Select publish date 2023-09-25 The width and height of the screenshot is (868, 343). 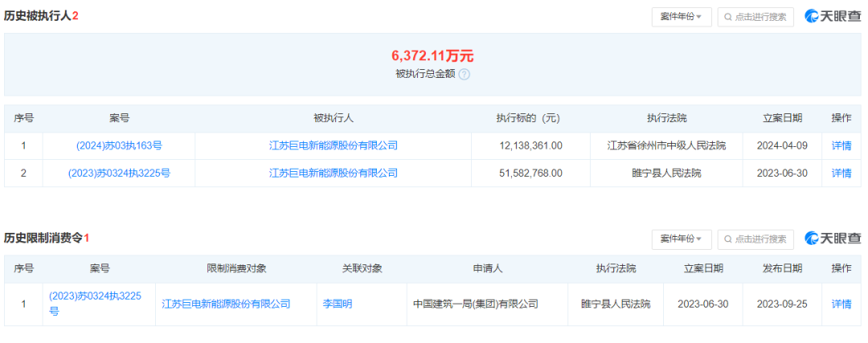coord(782,304)
